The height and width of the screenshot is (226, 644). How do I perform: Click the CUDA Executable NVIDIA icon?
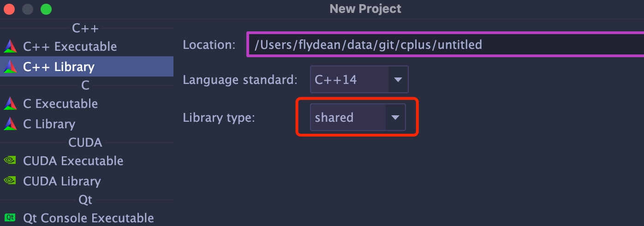(10, 161)
